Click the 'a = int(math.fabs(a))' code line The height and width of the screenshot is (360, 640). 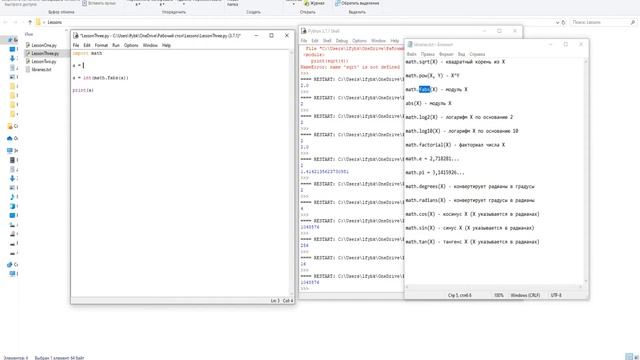pyautogui.click(x=100, y=78)
